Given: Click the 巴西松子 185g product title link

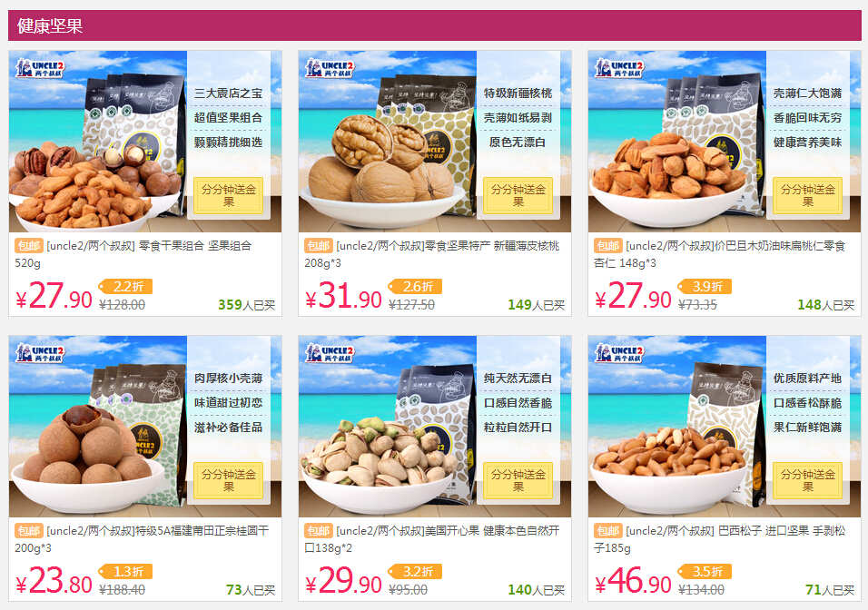Looking at the screenshot, I should 720,539.
